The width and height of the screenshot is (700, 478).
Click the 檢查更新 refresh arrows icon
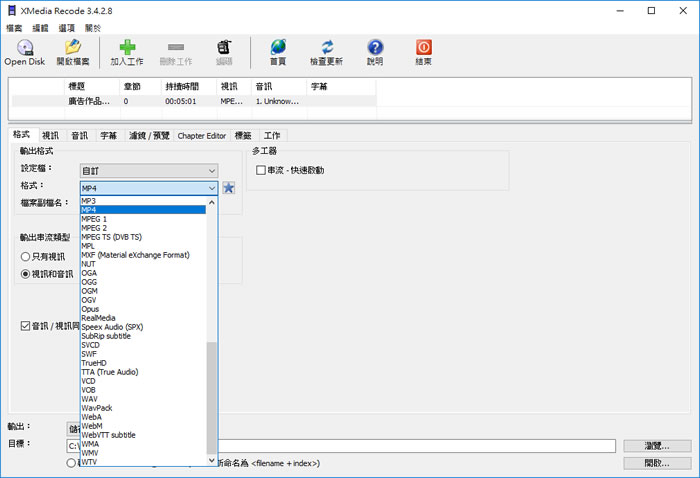pos(327,47)
